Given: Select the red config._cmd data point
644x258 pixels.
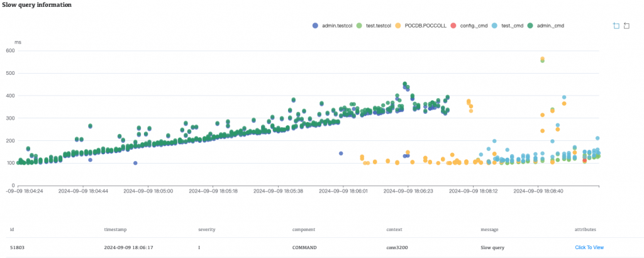Looking at the screenshot, I should tap(585, 160).
